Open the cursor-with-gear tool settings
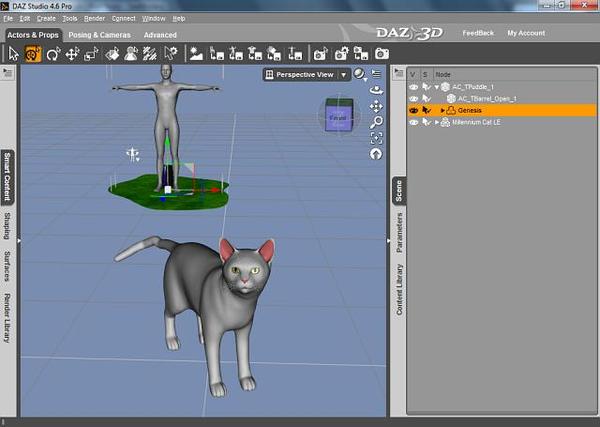The image size is (600, 427). [x=171, y=54]
